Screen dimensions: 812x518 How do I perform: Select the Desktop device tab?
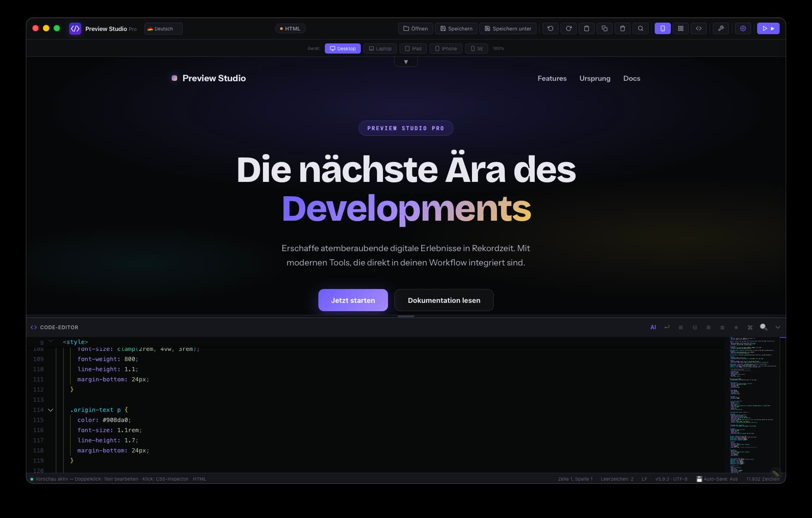click(343, 48)
